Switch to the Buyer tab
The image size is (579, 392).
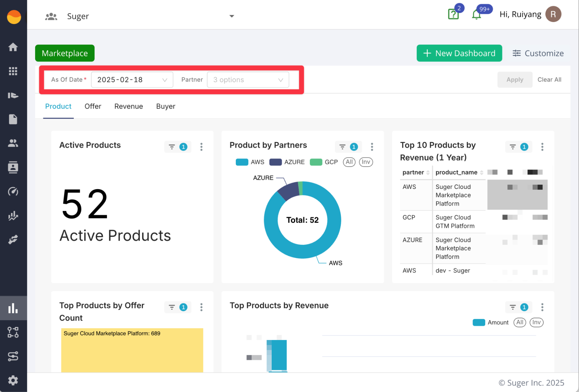coord(165,106)
